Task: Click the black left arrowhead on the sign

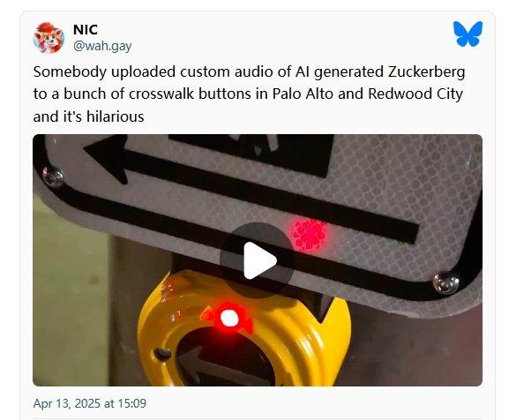Action: (x=106, y=159)
